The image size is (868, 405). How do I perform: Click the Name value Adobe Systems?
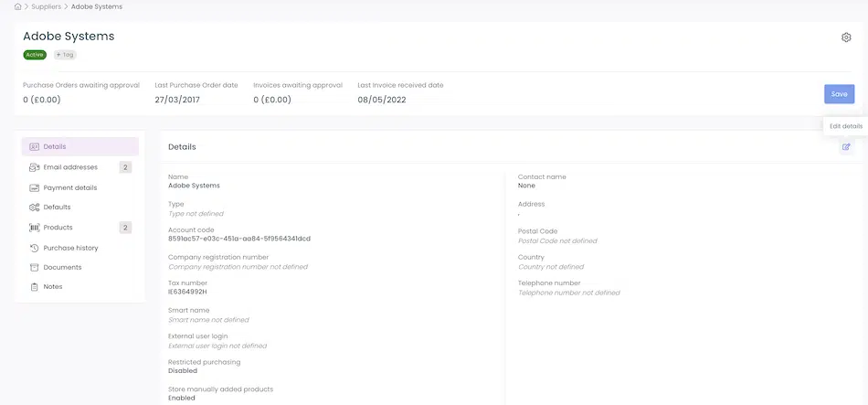tap(194, 186)
